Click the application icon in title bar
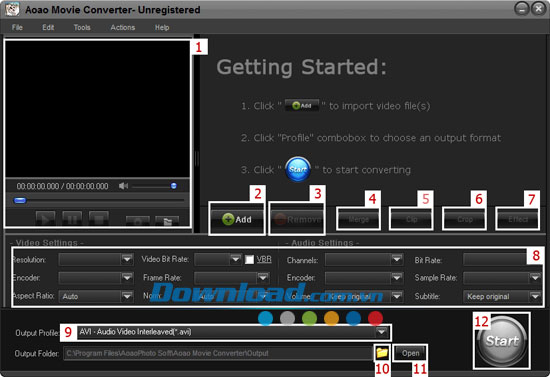This screenshot has height=377, width=550. pos(12,9)
